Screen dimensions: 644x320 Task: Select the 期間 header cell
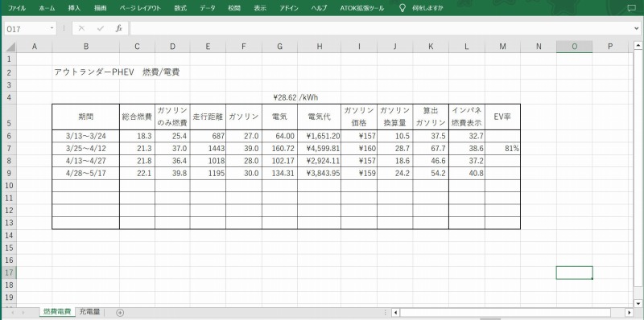pyautogui.click(x=86, y=117)
